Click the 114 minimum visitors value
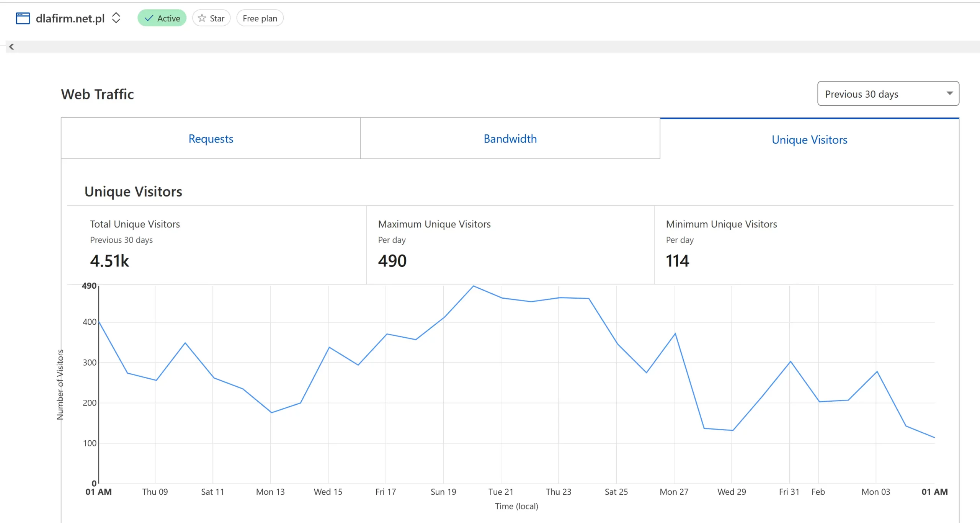980x523 pixels. (677, 261)
